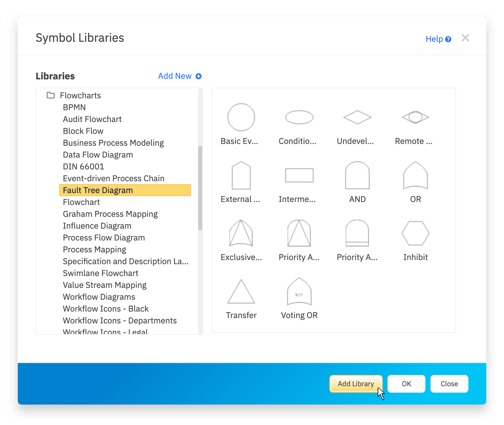
Task: Select the Basic Event circle symbol
Action: click(241, 117)
